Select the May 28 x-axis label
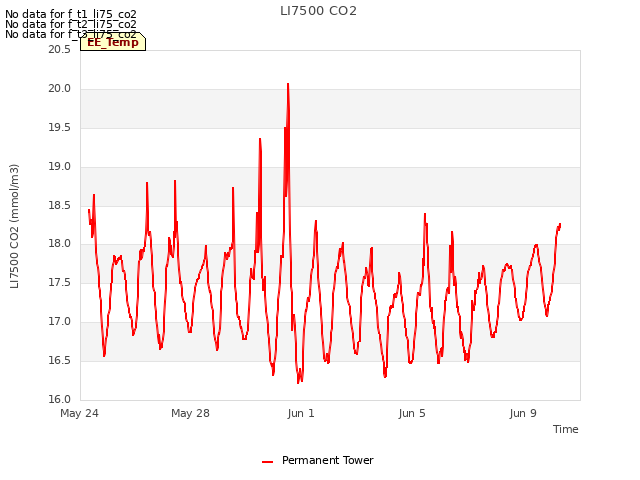The width and height of the screenshot is (640, 480). pyautogui.click(x=190, y=413)
